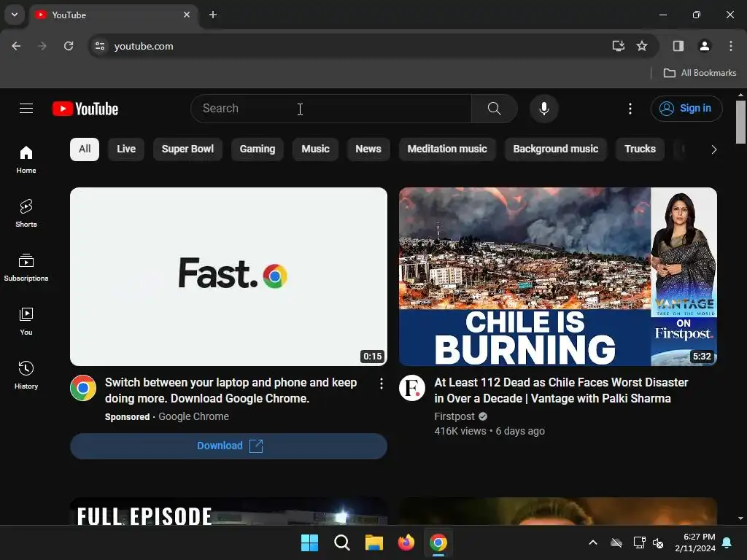Screen dimensions: 747x560
Task: Open Subscriptions in sidebar
Action: click(x=26, y=268)
